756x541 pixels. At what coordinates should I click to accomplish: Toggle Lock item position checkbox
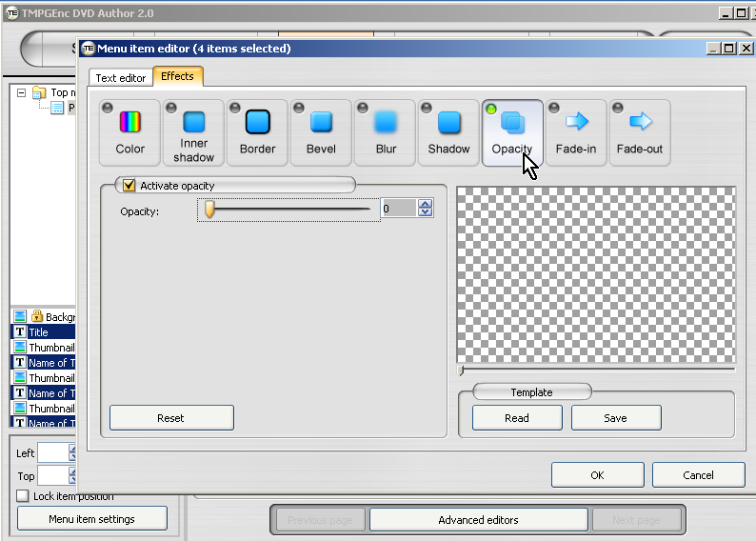22,495
